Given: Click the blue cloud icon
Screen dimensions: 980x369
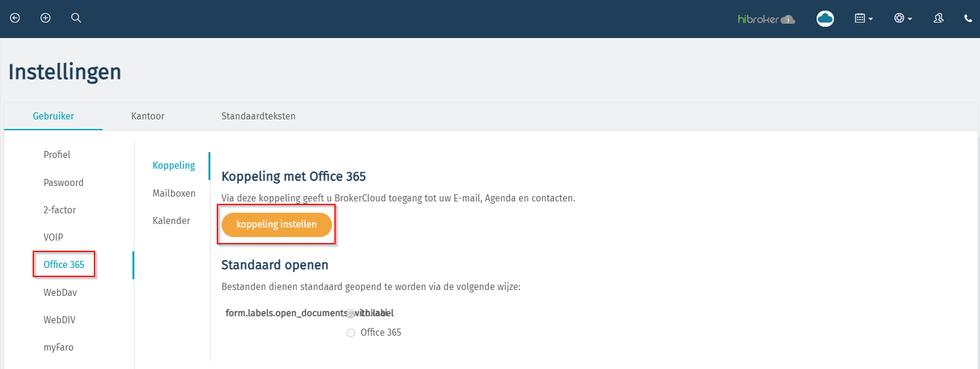Looking at the screenshot, I should click(825, 19).
